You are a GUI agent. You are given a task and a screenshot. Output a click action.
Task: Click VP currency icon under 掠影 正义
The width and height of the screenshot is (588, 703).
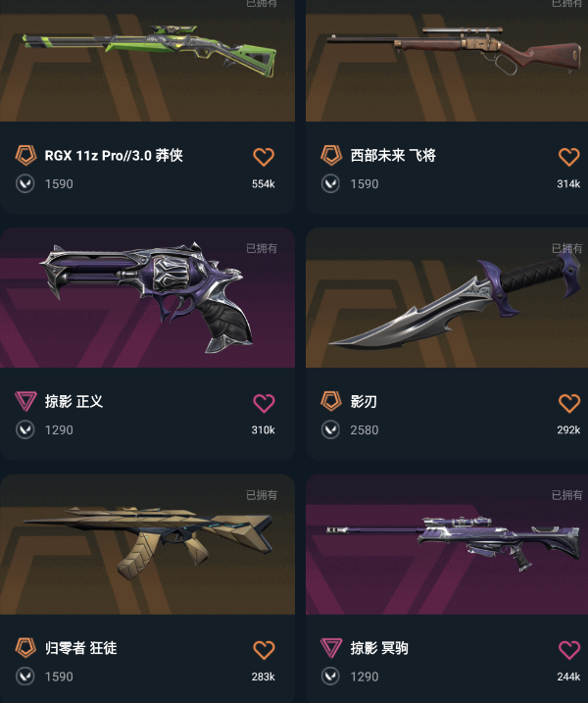[x=25, y=429]
